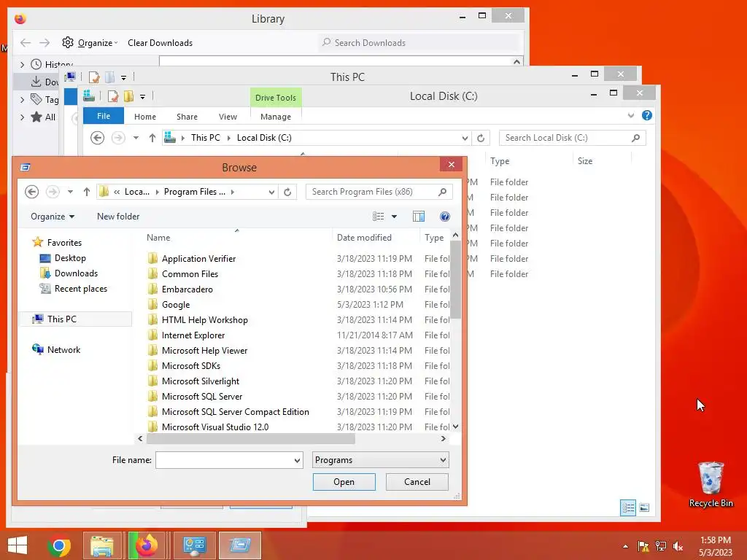Select the HTML Help Workshop folder
Image resolution: width=747 pixels, height=560 pixels.
tap(205, 320)
